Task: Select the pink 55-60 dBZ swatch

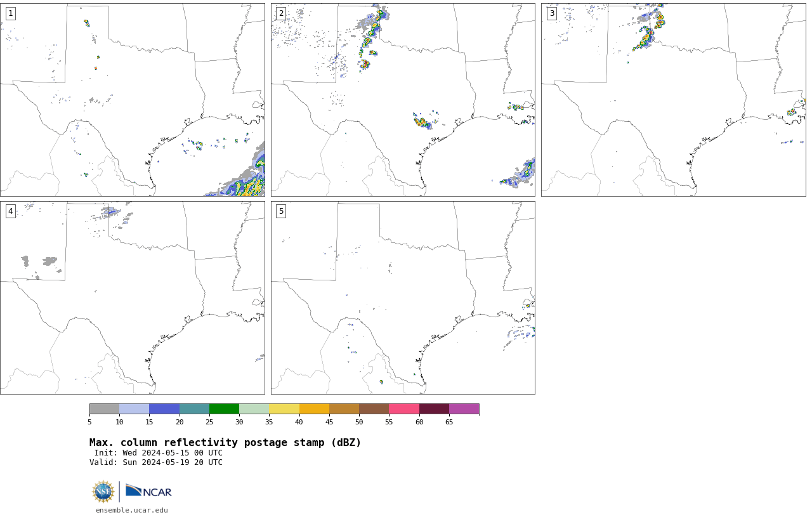Action: (404, 409)
